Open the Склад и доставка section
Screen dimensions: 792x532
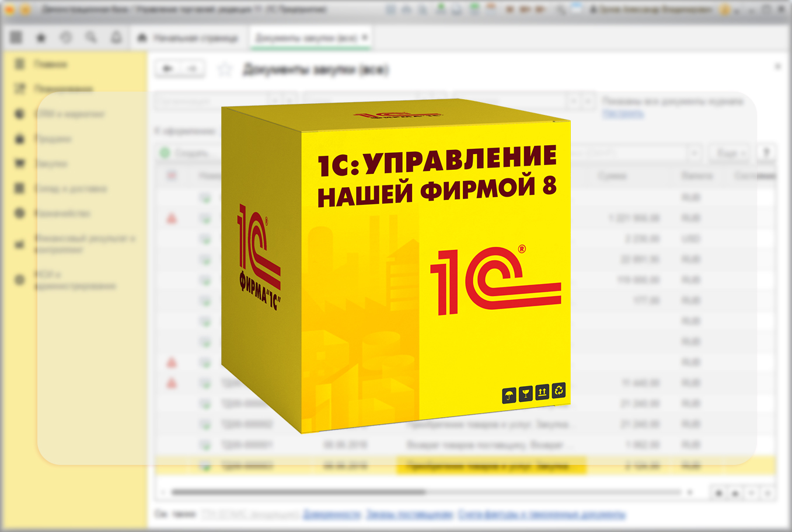pyautogui.click(x=70, y=188)
